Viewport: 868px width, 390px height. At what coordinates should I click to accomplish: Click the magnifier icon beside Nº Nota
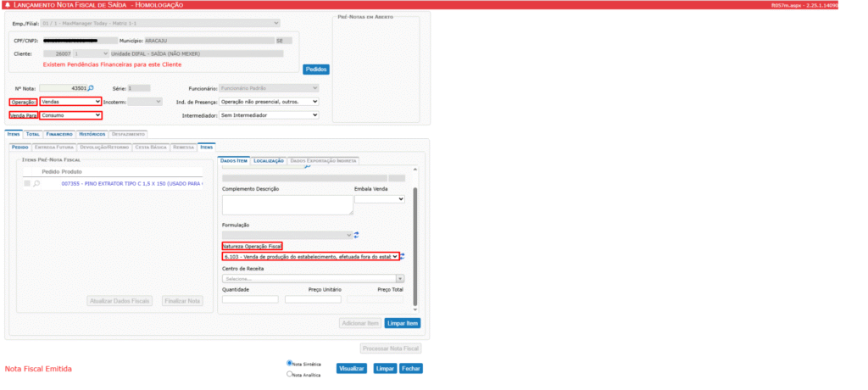[91, 88]
